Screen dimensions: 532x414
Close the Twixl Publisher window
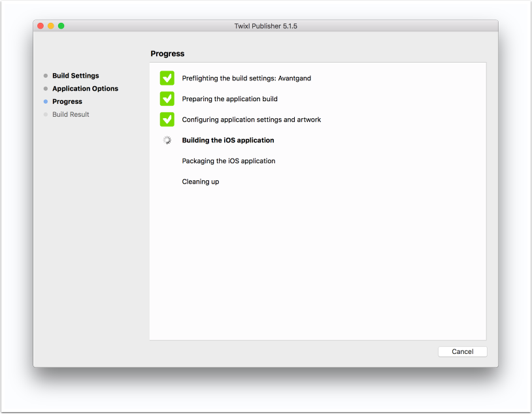41,25
